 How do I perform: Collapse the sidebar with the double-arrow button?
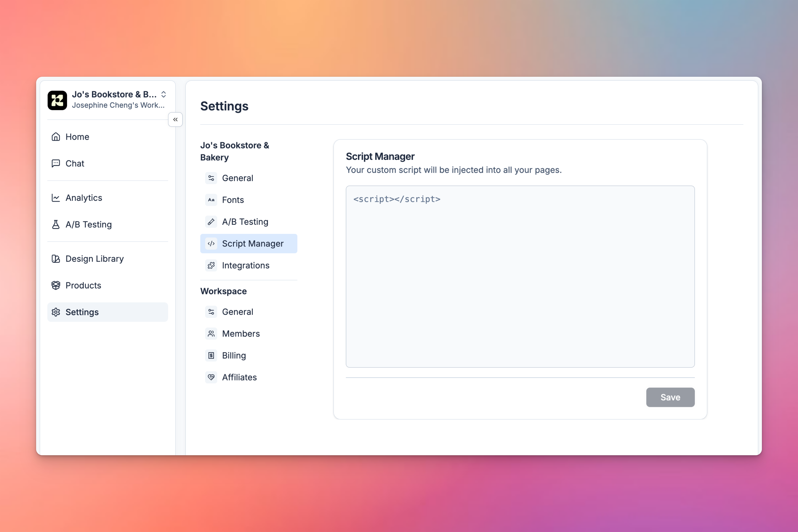[175, 119]
